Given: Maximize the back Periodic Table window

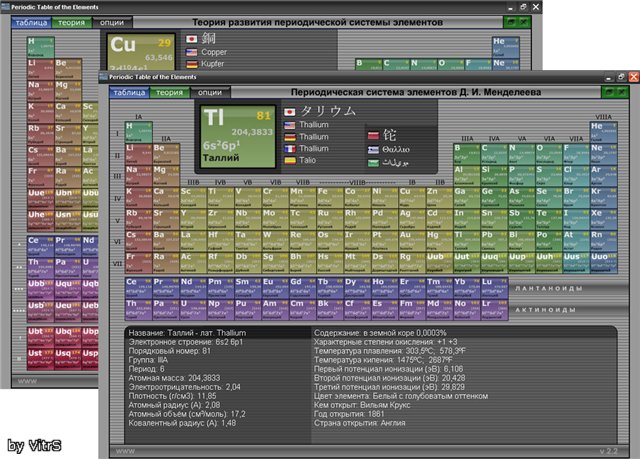Looking at the screenshot, I should pyautogui.click(x=523, y=7).
